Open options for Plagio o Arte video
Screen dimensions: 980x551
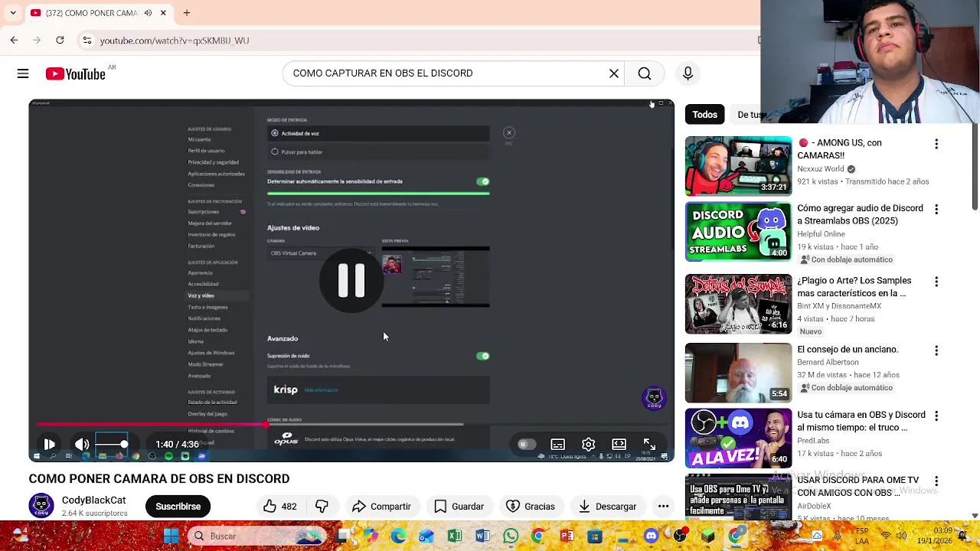click(936, 282)
